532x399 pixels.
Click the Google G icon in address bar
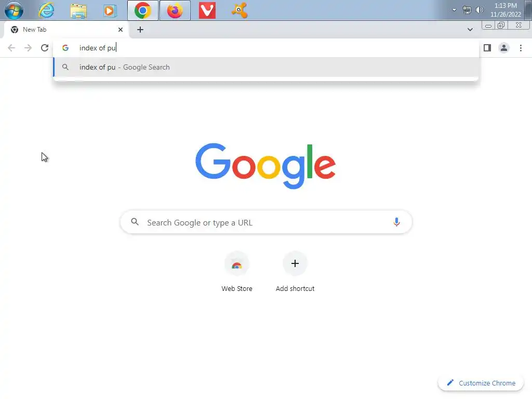[65, 48]
